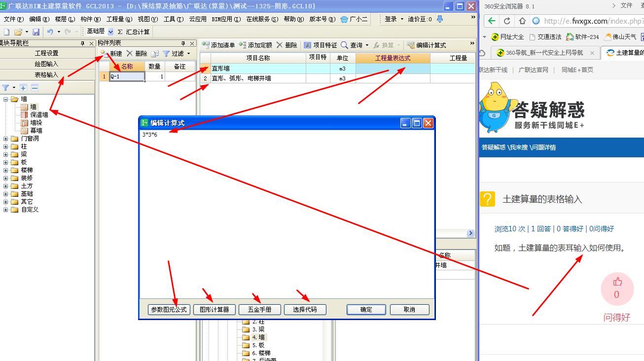The width and height of the screenshot is (644, 361).
Task: Open the BIM应用(I) menu
Action: [x=226, y=19]
